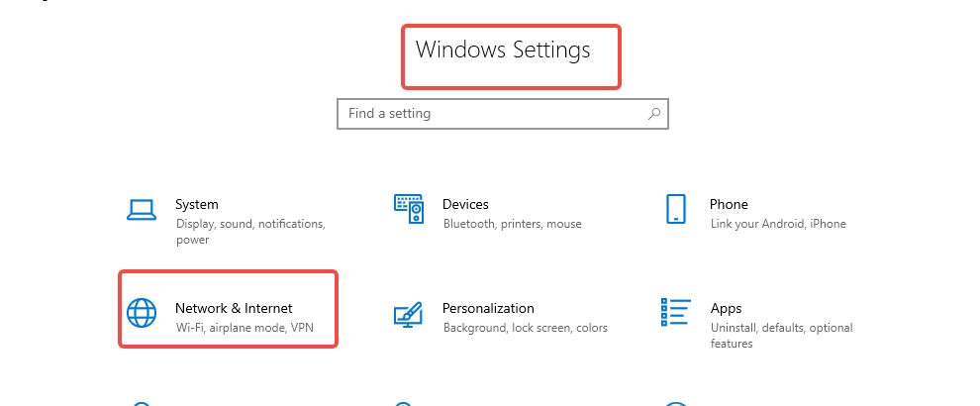Select 'Link your Android, iPhone' description

[x=778, y=224]
